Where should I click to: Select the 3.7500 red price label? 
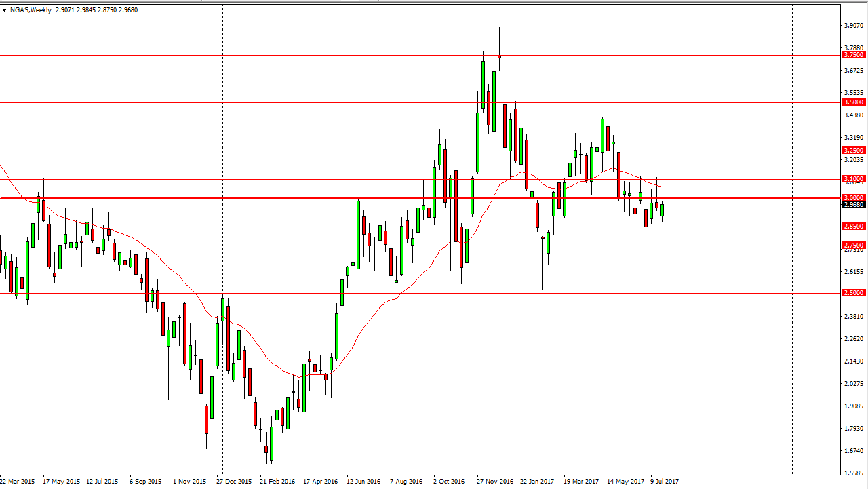click(852, 55)
